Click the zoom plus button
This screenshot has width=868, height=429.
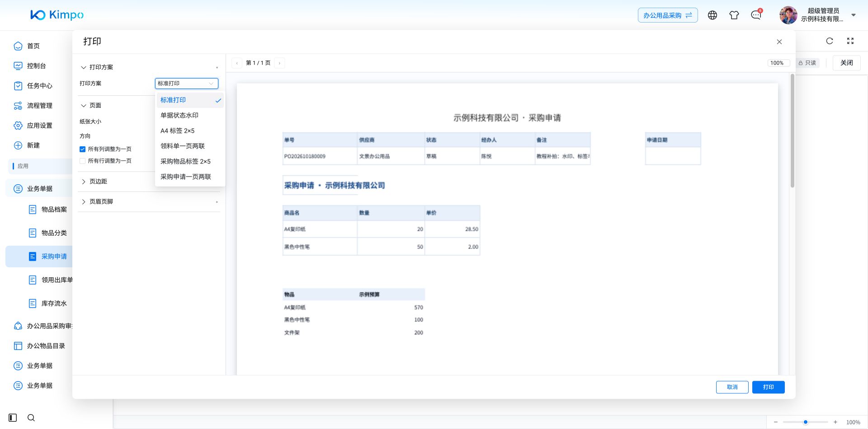[x=835, y=422]
